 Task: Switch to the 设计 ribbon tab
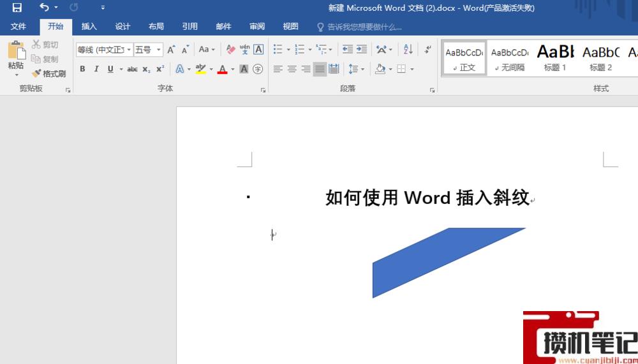point(122,27)
